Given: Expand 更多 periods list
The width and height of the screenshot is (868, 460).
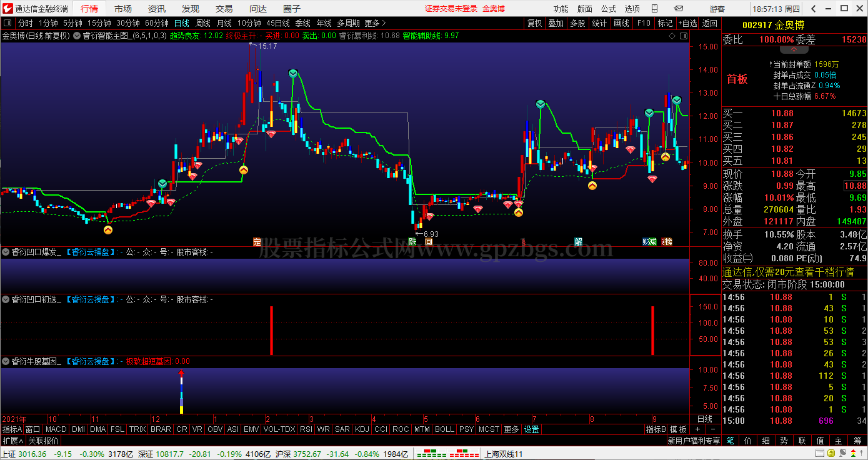Looking at the screenshot, I should [376, 23].
